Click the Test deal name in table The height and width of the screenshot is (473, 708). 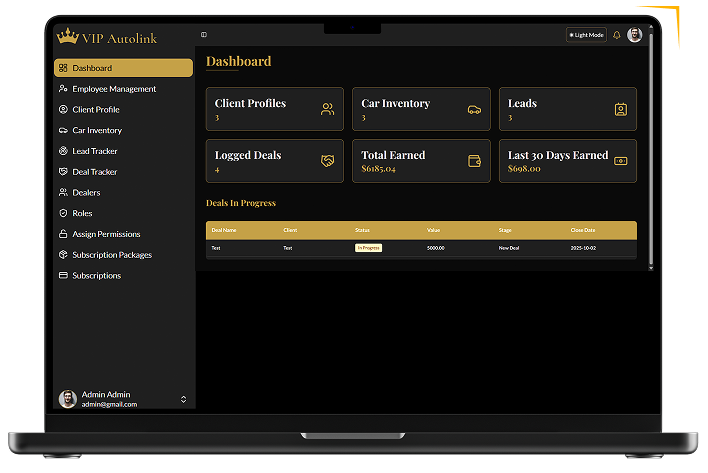216,248
